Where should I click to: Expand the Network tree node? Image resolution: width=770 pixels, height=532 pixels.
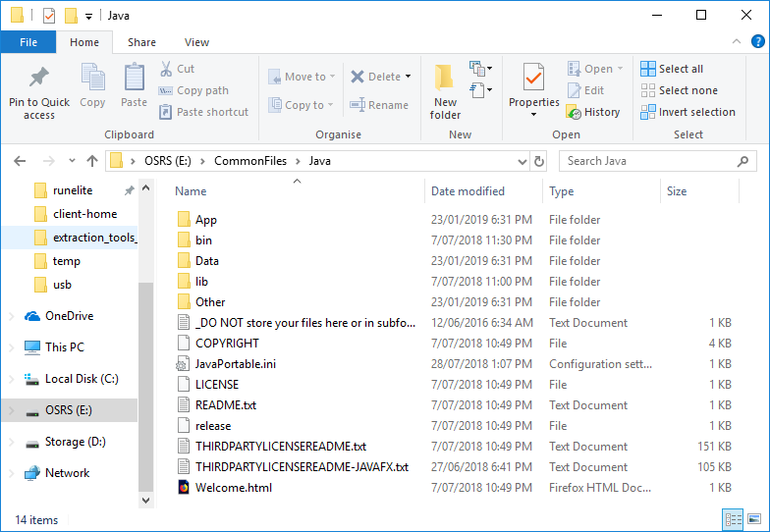pyautogui.click(x=12, y=473)
